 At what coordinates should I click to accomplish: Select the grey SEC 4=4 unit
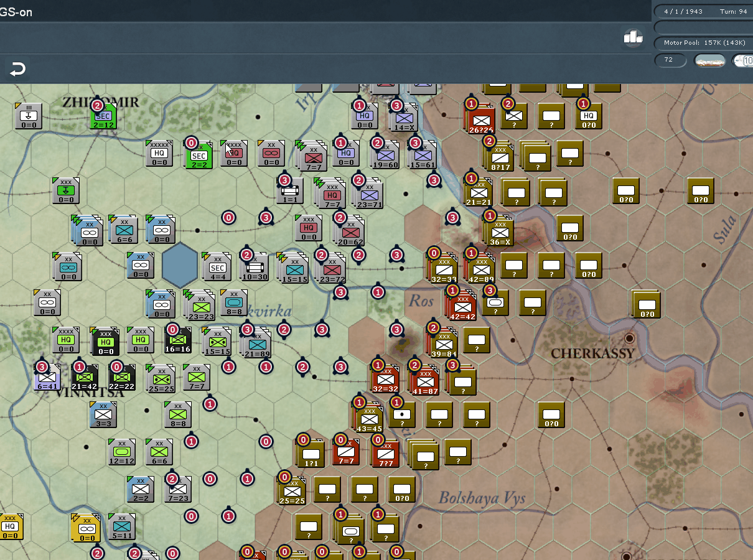217,266
